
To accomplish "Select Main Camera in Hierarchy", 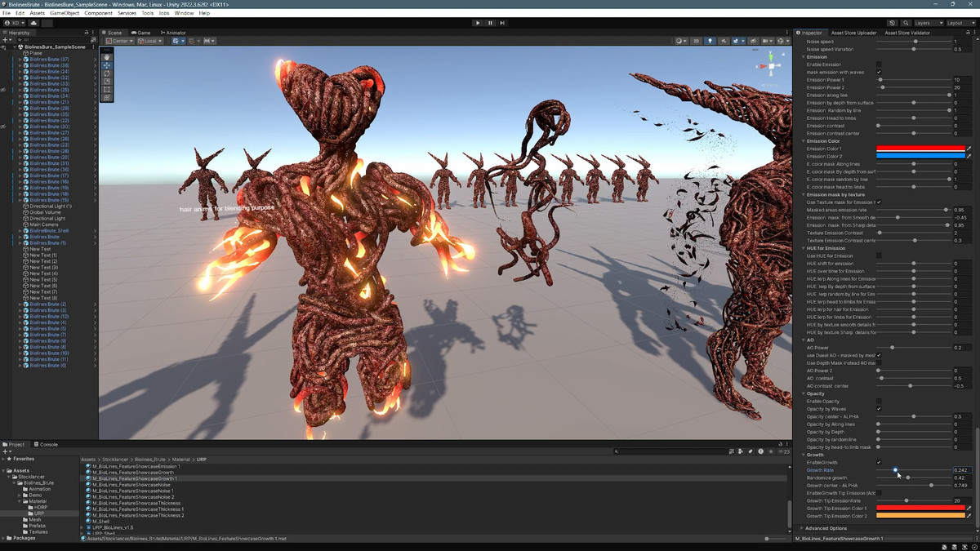I will pyautogui.click(x=43, y=224).
